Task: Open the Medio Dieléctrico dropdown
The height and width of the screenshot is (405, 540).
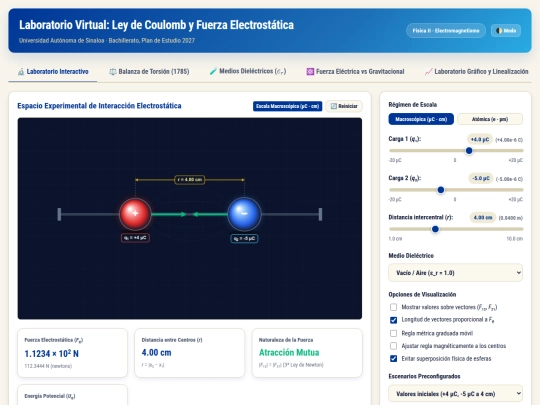Action: 455,273
